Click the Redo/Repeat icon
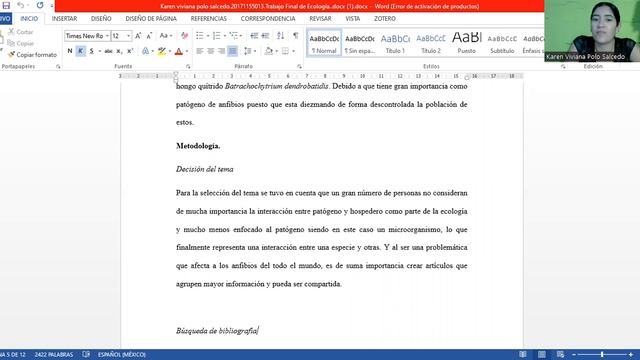The image size is (640, 360). (40, 5)
